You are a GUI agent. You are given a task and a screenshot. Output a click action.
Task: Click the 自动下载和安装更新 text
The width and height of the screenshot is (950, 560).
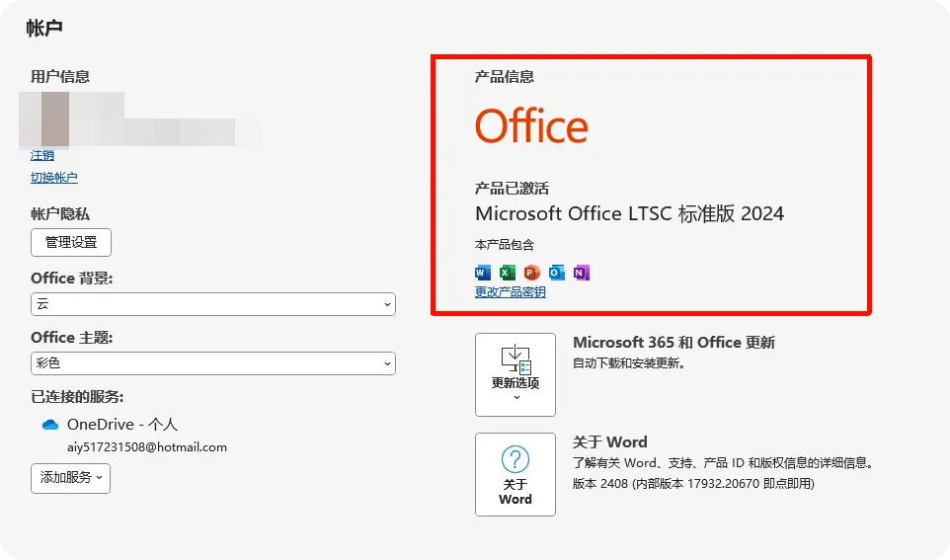pos(629,363)
